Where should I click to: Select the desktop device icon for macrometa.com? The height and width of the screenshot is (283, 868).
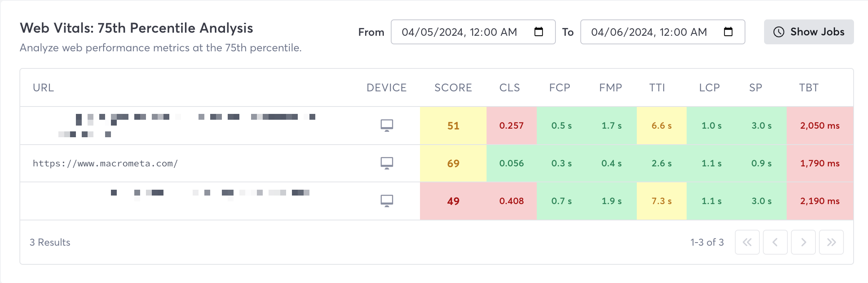[x=387, y=164]
